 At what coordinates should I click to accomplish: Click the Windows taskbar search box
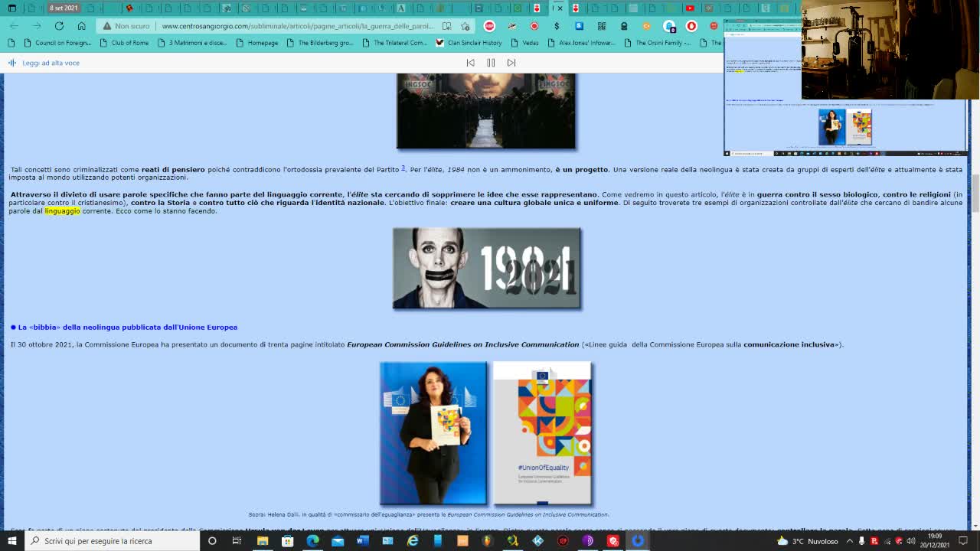(111, 541)
